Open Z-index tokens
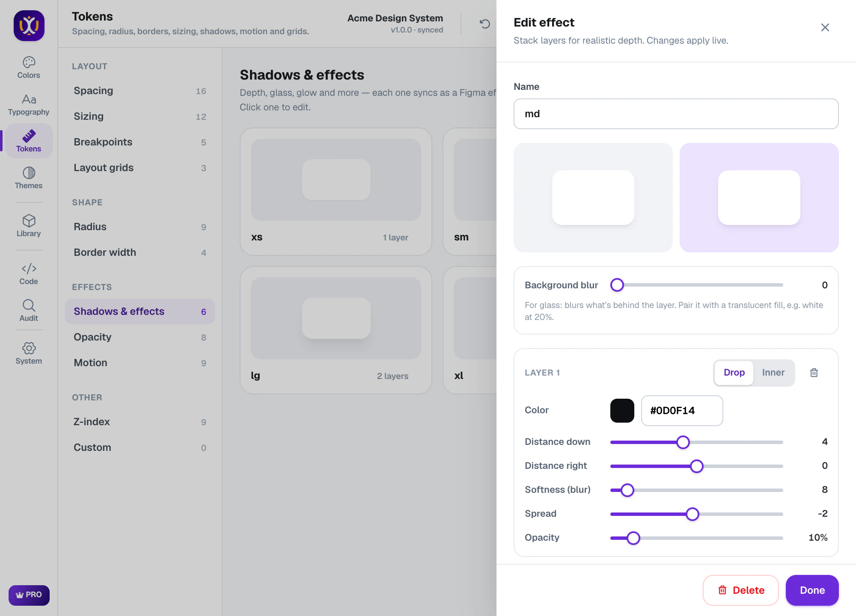The height and width of the screenshot is (616, 856). click(x=140, y=422)
